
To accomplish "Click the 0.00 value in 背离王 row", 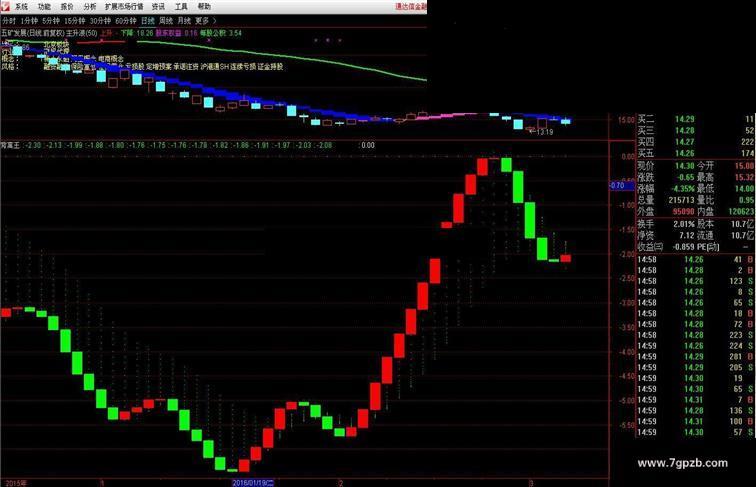I will click(x=368, y=145).
